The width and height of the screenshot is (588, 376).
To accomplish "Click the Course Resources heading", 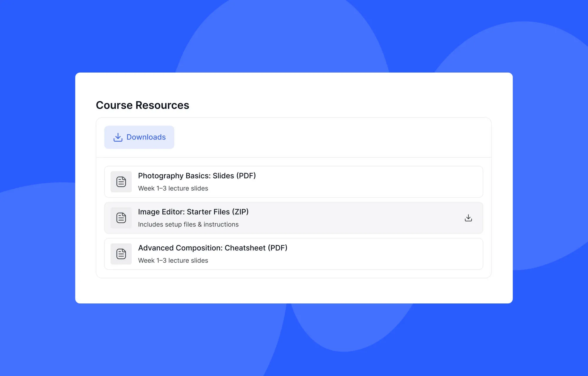I will coord(142,105).
